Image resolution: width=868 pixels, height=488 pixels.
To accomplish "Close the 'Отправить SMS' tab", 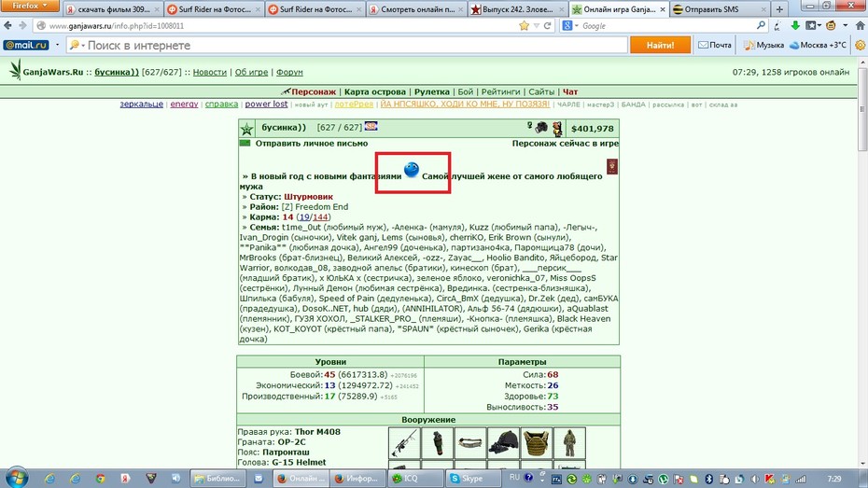I will tap(763, 9).
